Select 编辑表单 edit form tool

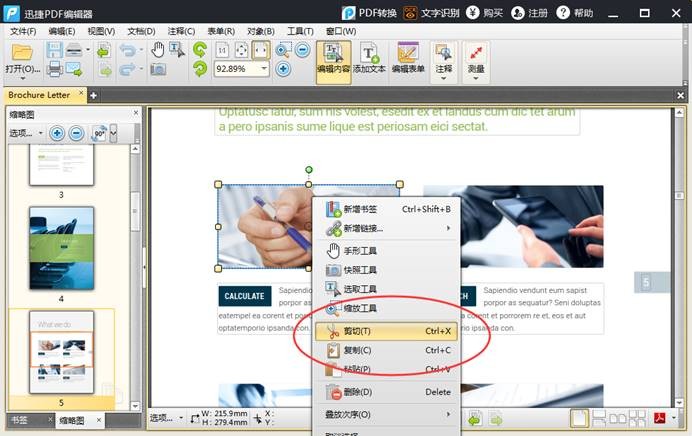[408, 58]
